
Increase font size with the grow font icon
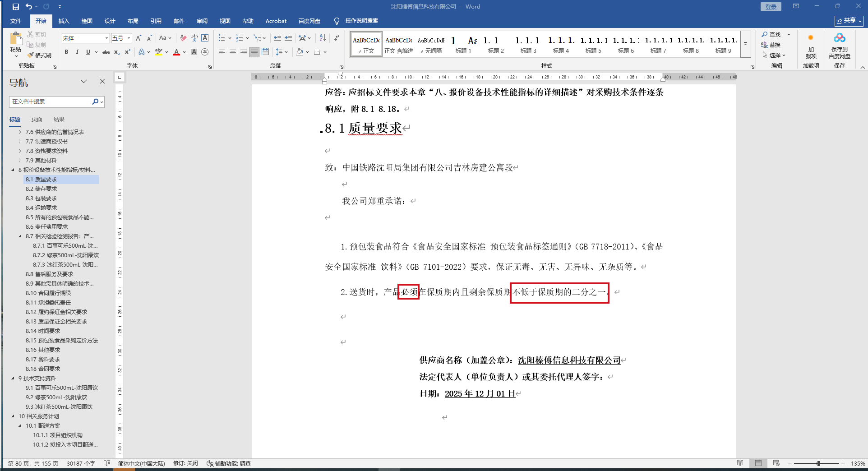tap(139, 38)
